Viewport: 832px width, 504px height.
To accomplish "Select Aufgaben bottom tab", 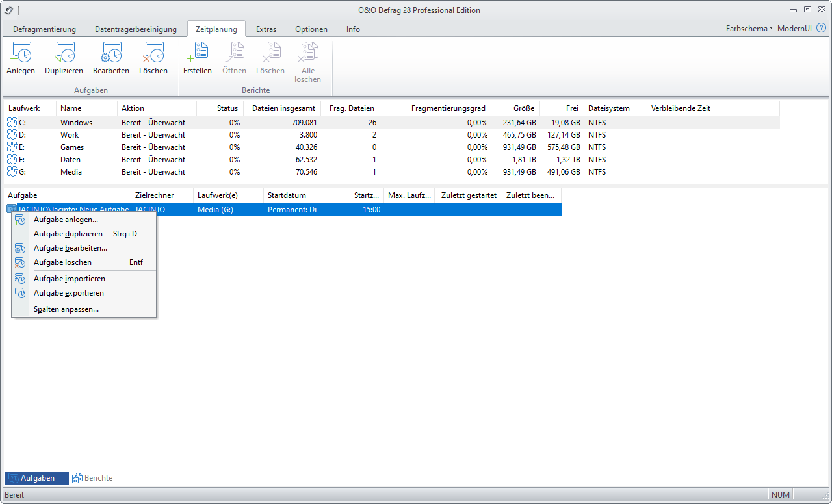I will 37,478.
